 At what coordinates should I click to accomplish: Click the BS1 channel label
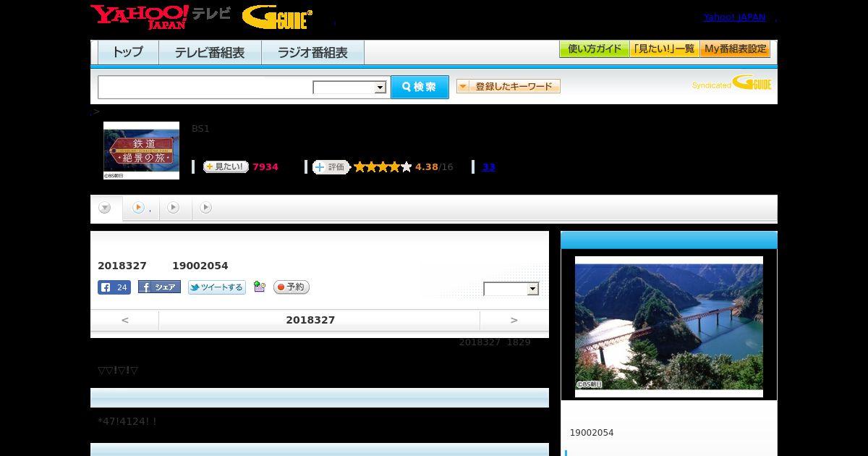pyautogui.click(x=200, y=129)
